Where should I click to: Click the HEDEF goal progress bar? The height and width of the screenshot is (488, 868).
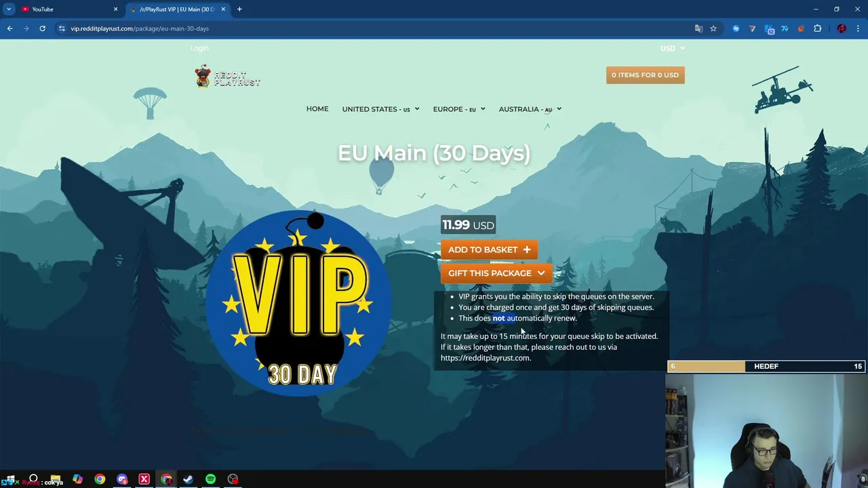pyautogui.click(x=766, y=366)
